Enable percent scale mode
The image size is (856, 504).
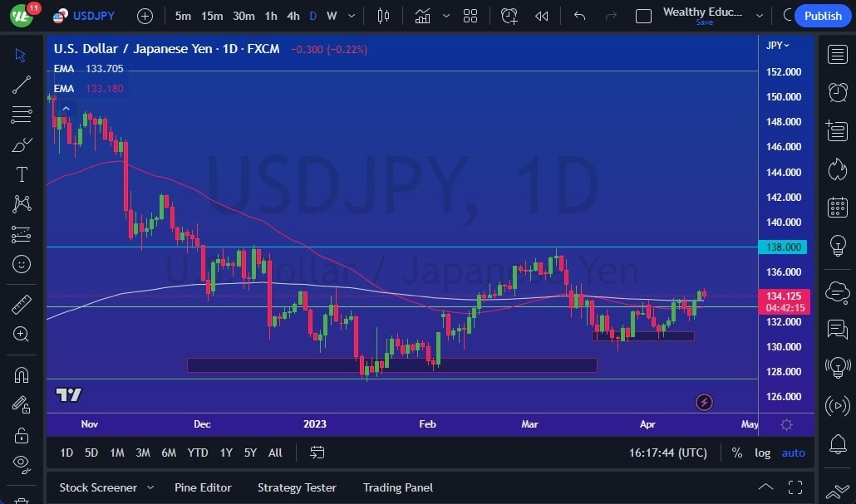tap(736, 453)
